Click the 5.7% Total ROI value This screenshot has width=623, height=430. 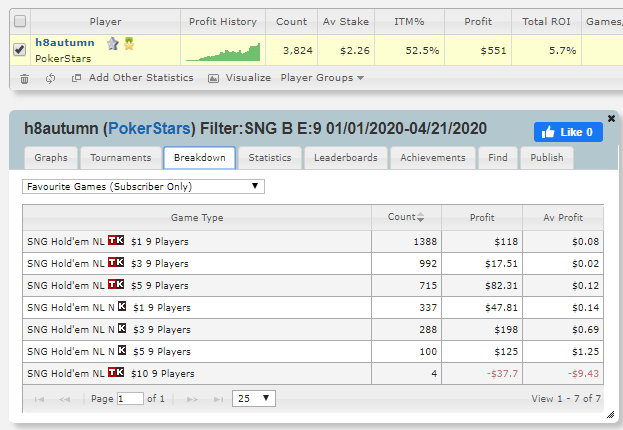click(x=563, y=50)
